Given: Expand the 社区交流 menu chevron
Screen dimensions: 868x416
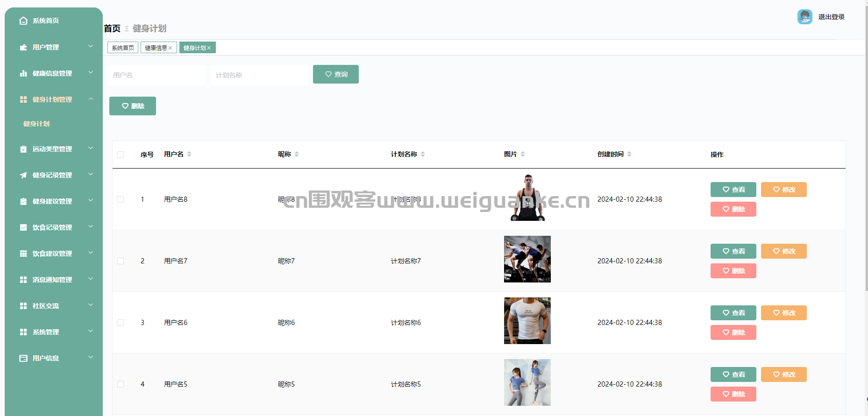Looking at the screenshot, I should [x=91, y=305].
